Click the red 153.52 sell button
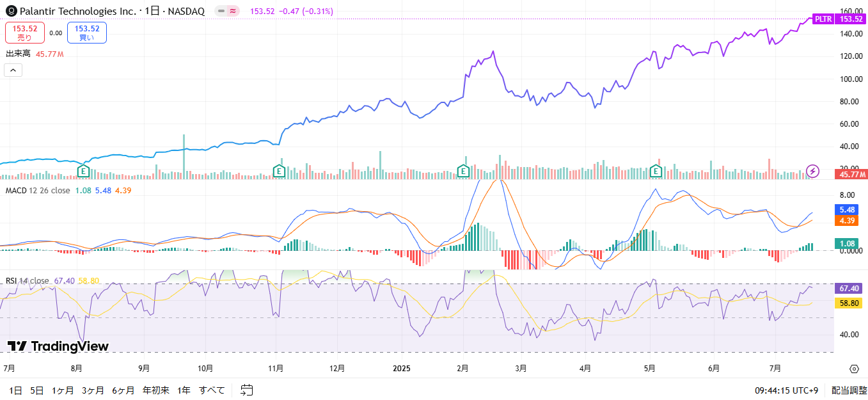This screenshot has height=400, width=868. [x=25, y=33]
